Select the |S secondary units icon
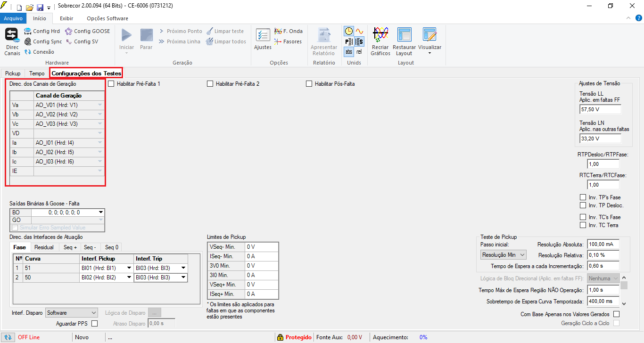Screen dimensions: 644x343 pyautogui.click(x=359, y=41)
